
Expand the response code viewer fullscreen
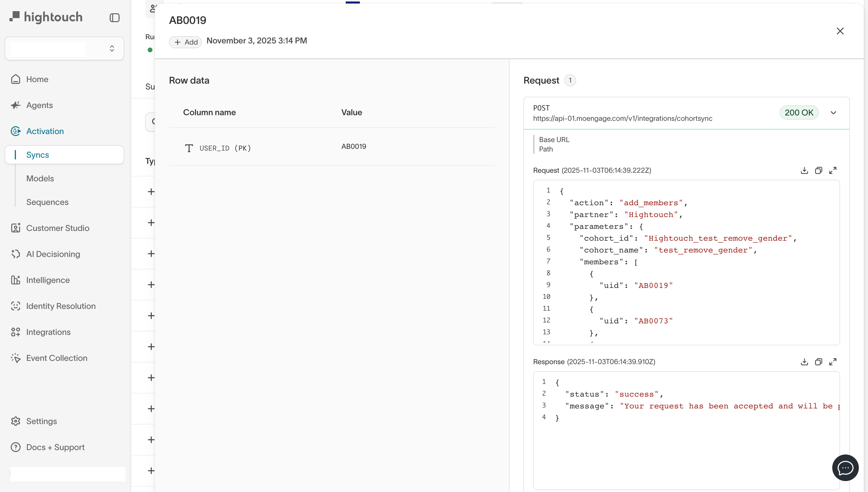(833, 362)
